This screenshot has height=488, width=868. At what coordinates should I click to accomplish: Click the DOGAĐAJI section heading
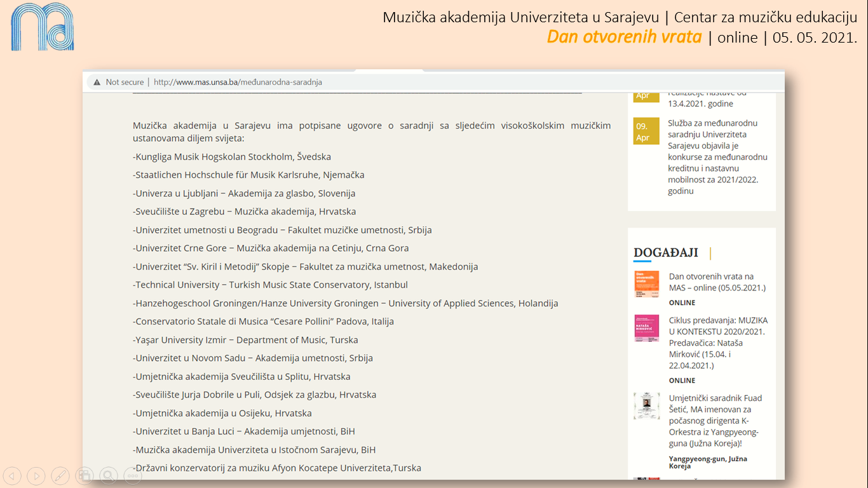(666, 253)
